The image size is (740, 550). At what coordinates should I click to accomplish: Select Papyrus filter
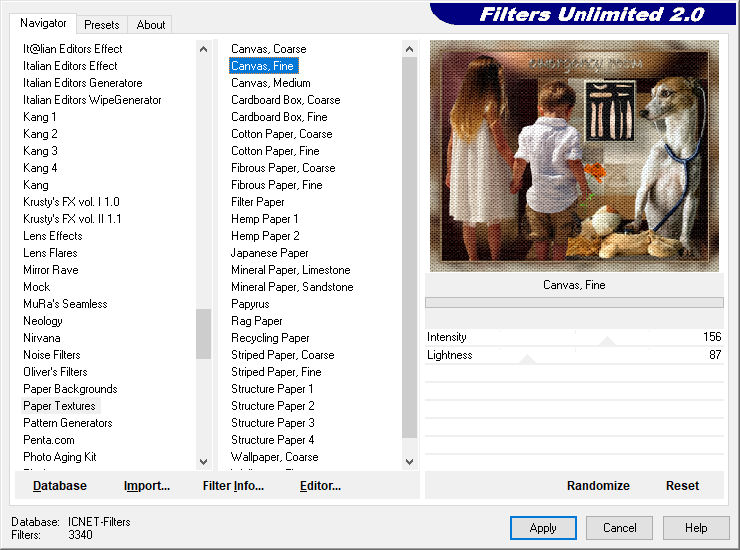coord(250,304)
